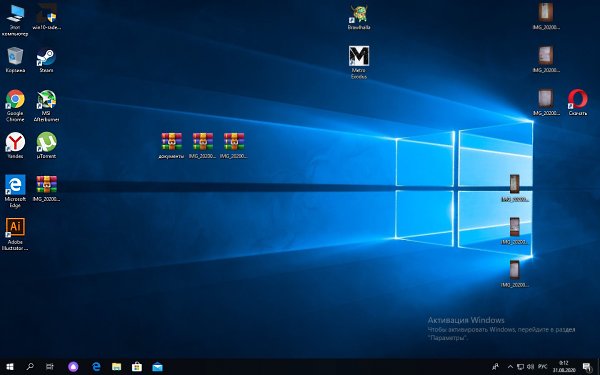Viewport: 600px width, 375px height.
Task: Select the Google Chrome desktop icon
Action: click(15, 105)
